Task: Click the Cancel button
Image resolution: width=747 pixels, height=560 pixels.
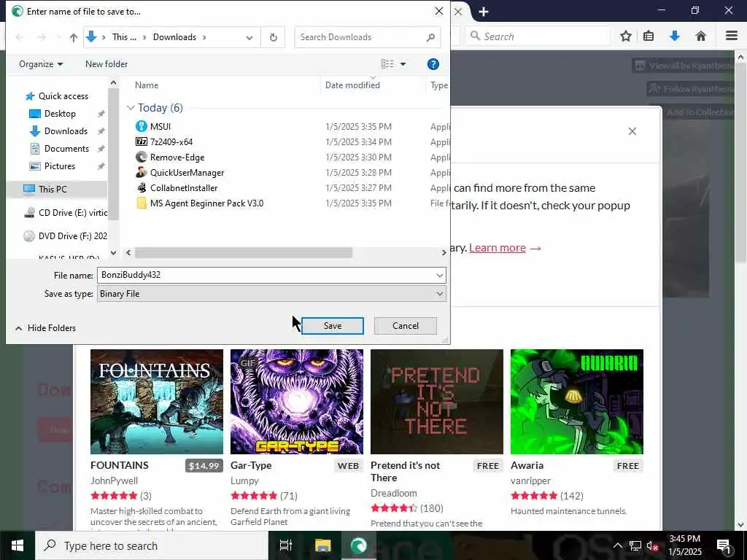Action: pyautogui.click(x=406, y=326)
